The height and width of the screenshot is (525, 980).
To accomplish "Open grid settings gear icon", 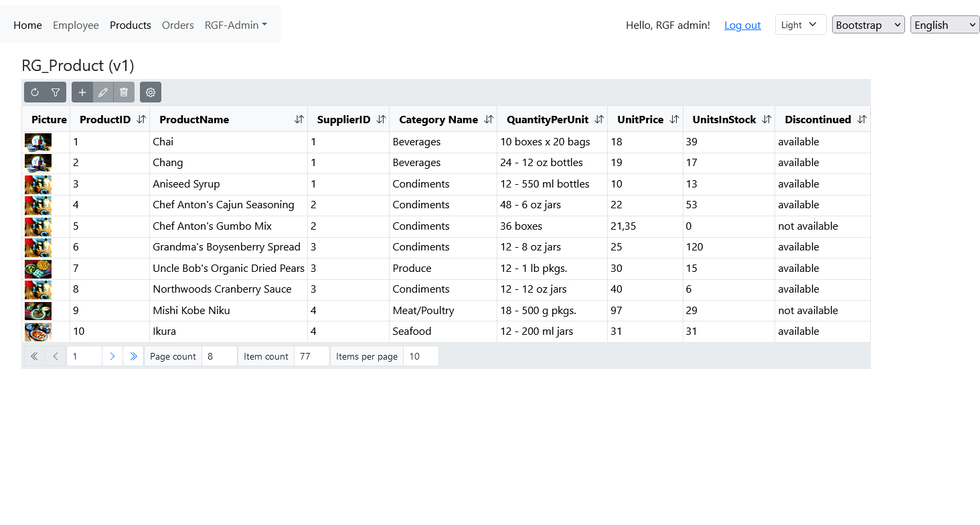I will [151, 92].
